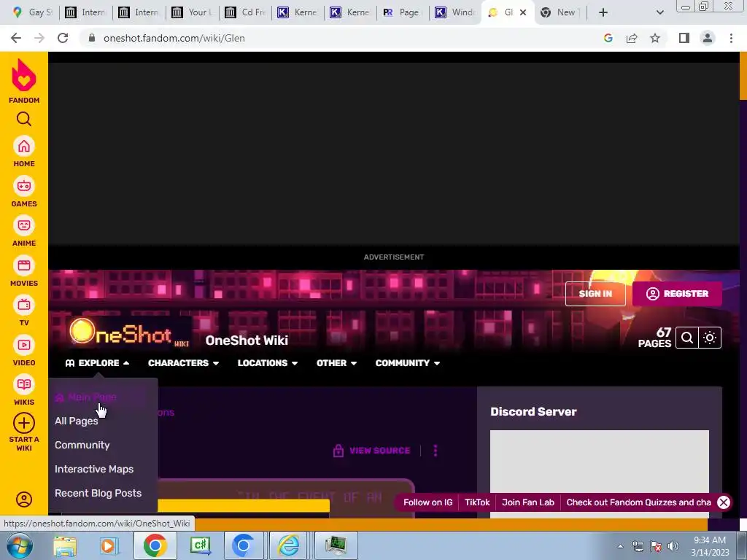
Task: Click the OneShot logo image
Action: [128, 332]
